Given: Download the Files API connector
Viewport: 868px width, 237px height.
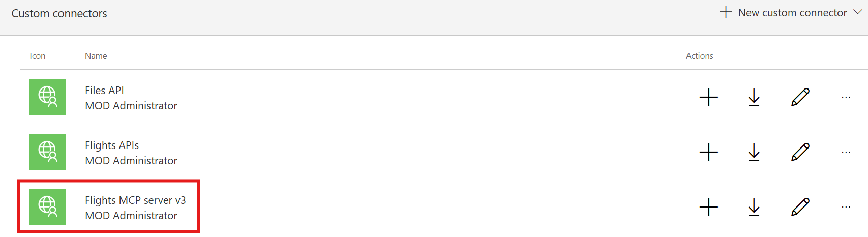Looking at the screenshot, I should [754, 97].
